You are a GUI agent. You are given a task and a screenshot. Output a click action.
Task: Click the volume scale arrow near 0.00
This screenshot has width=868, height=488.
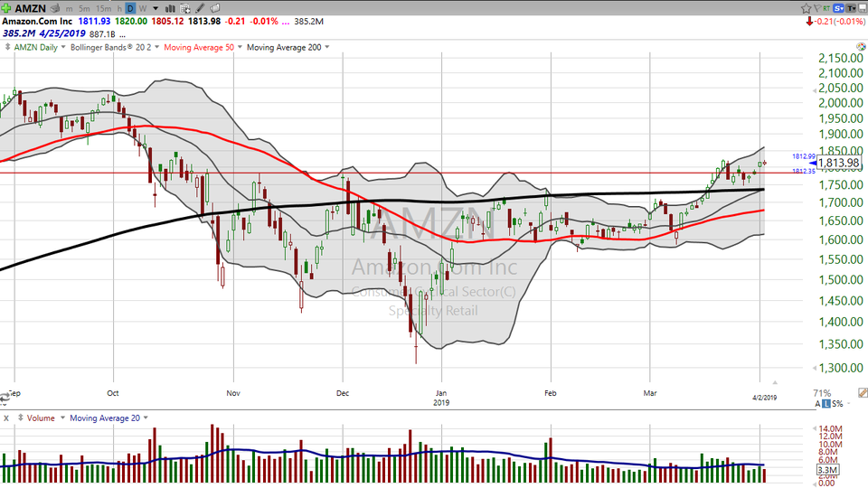click(815, 483)
